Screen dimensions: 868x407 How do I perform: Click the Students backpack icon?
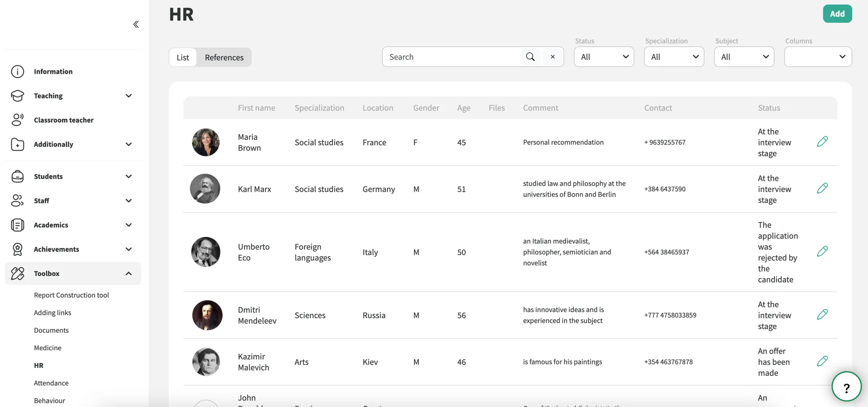tap(17, 177)
